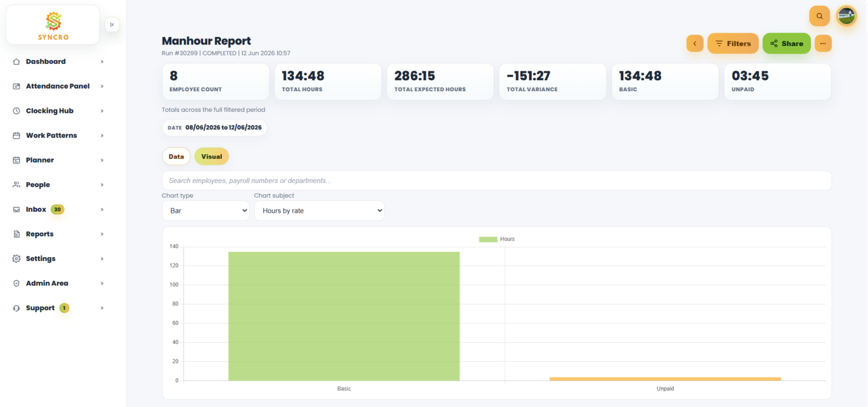This screenshot has width=868, height=407.
Task: Click the Run #30299 status text
Action: 226,53
